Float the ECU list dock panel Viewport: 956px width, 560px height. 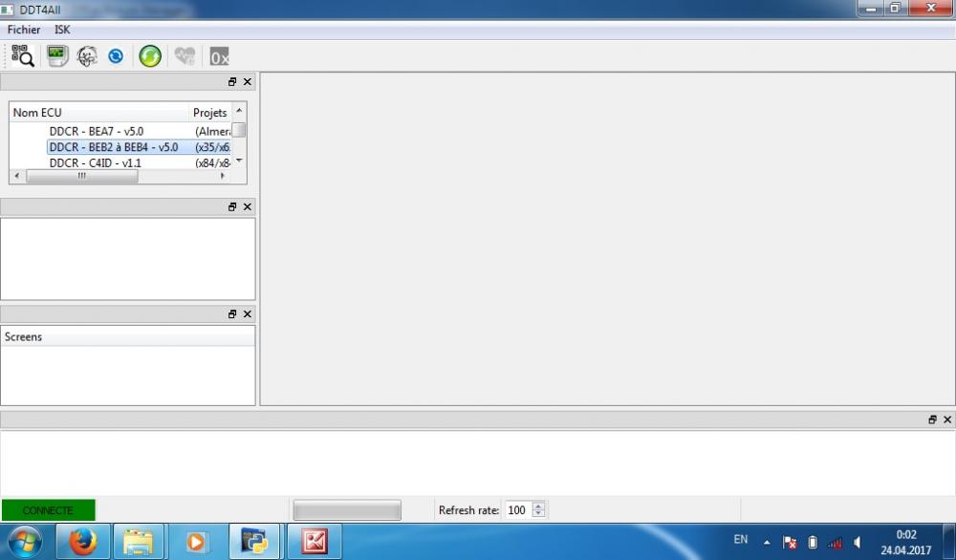231,81
